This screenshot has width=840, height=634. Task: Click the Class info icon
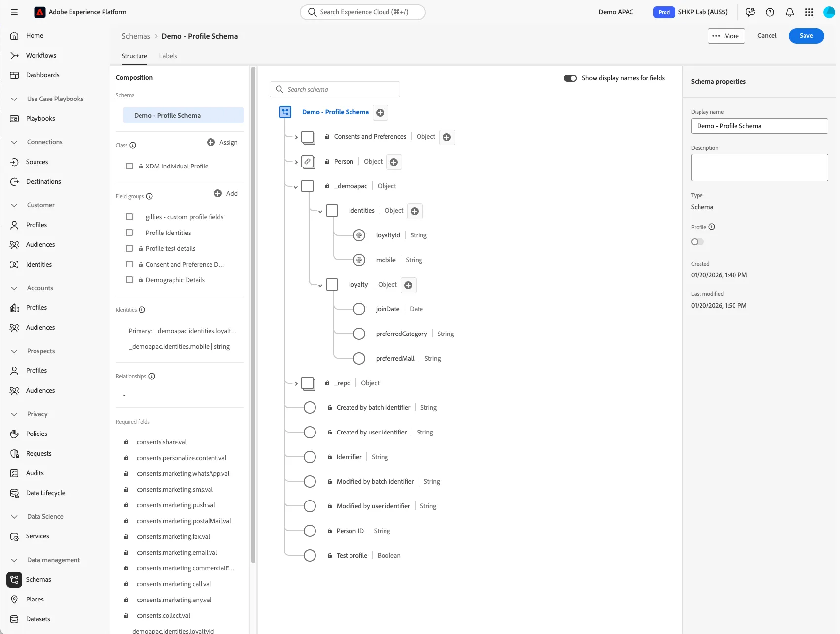tap(133, 145)
